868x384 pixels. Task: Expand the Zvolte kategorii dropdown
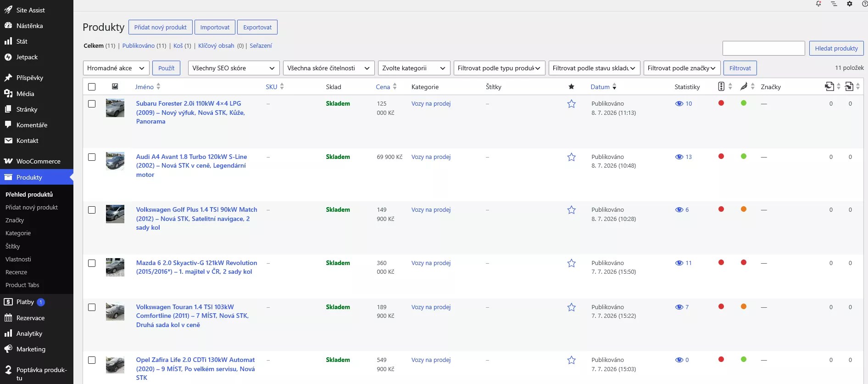414,68
